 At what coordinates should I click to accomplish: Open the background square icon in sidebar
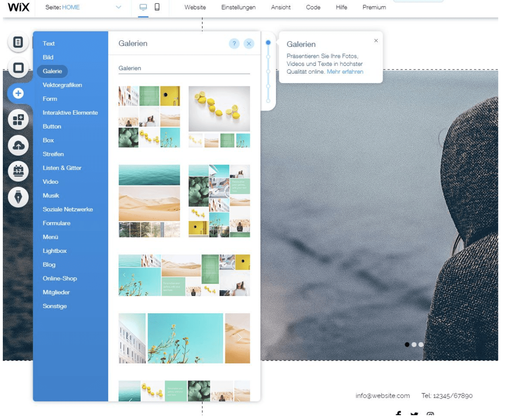click(18, 67)
